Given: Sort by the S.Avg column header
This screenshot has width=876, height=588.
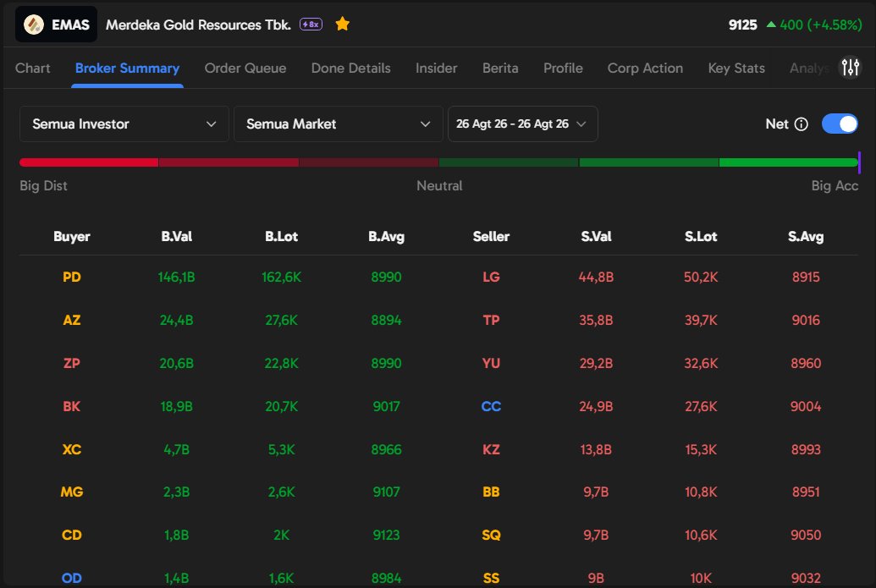Looking at the screenshot, I should pyautogui.click(x=806, y=237).
